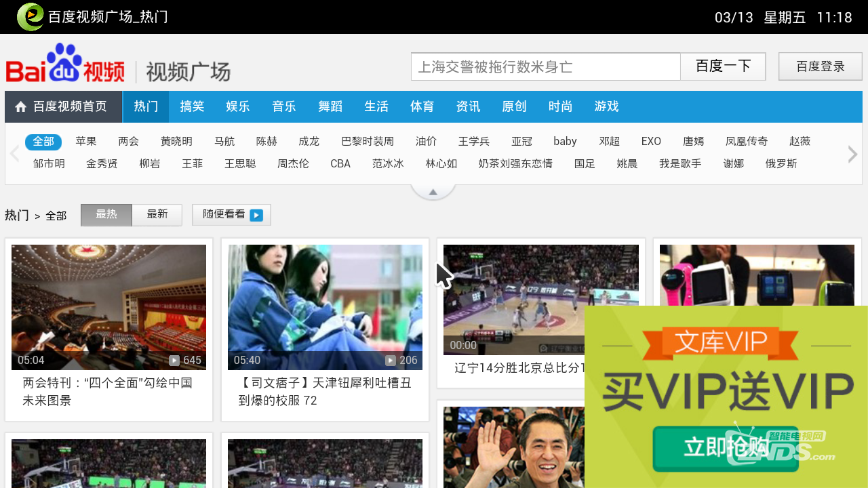The height and width of the screenshot is (488, 868).
Task: Select the 凤凰传奇 tag
Action: (747, 142)
